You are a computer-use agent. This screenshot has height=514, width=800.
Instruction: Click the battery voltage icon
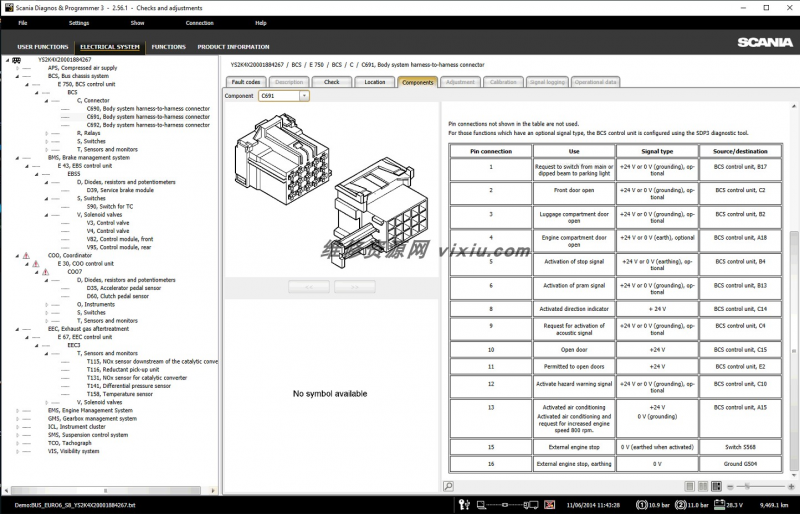(x=719, y=505)
